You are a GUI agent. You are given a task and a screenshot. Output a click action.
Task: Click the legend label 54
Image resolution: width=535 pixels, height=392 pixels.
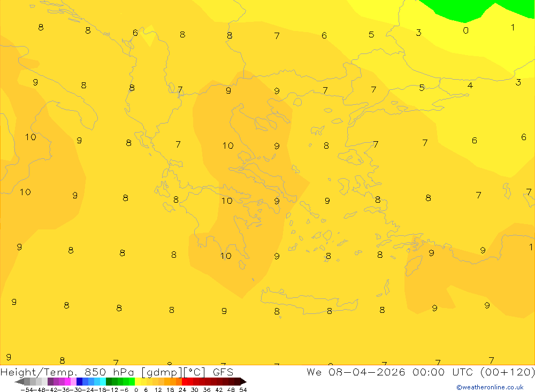(243, 390)
